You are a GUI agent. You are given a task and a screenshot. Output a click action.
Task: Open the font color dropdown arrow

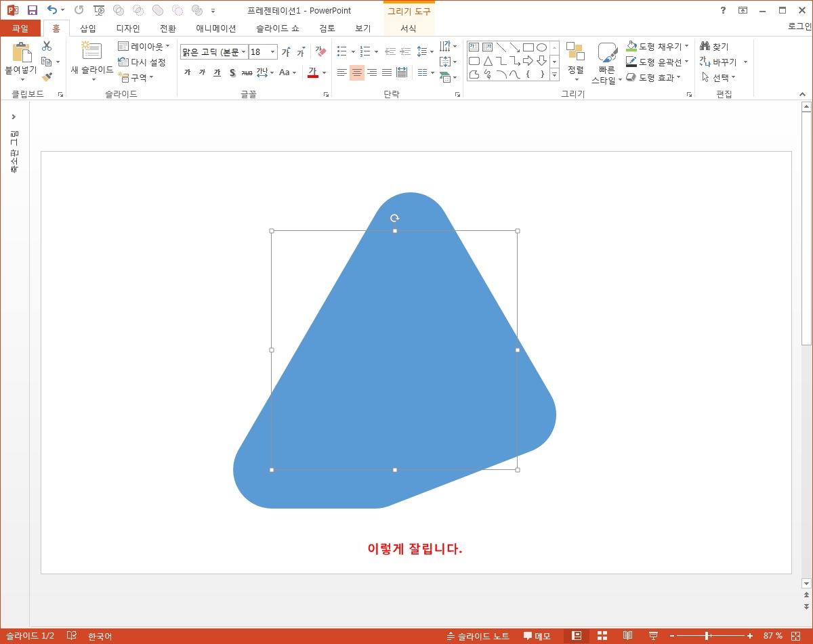click(x=324, y=72)
